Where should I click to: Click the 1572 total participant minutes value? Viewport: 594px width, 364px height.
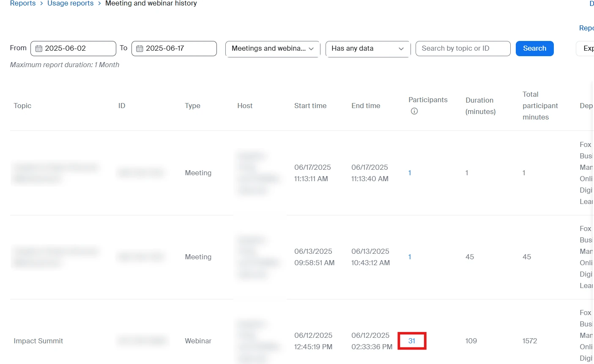coord(530,341)
